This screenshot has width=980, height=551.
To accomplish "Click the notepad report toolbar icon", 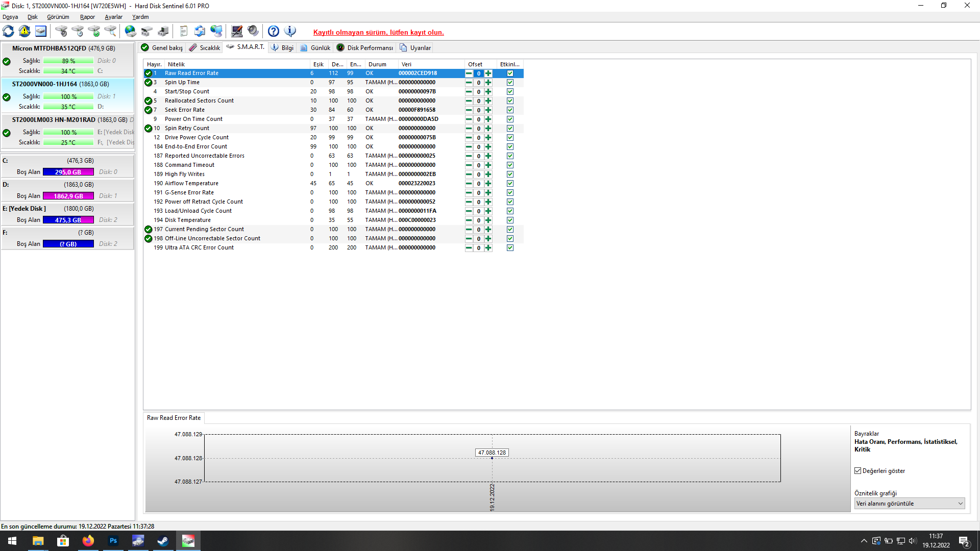I will click(x=184, y=31).
